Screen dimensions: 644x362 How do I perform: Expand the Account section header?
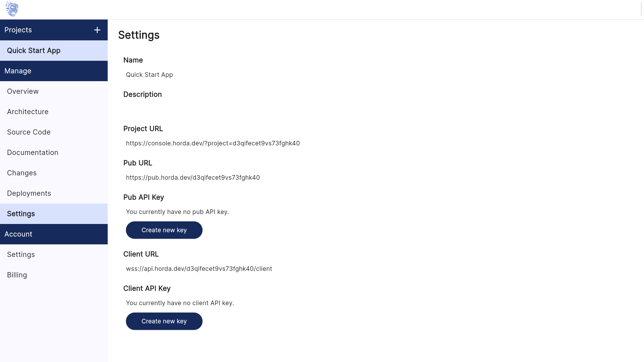(x=18, y=234)
